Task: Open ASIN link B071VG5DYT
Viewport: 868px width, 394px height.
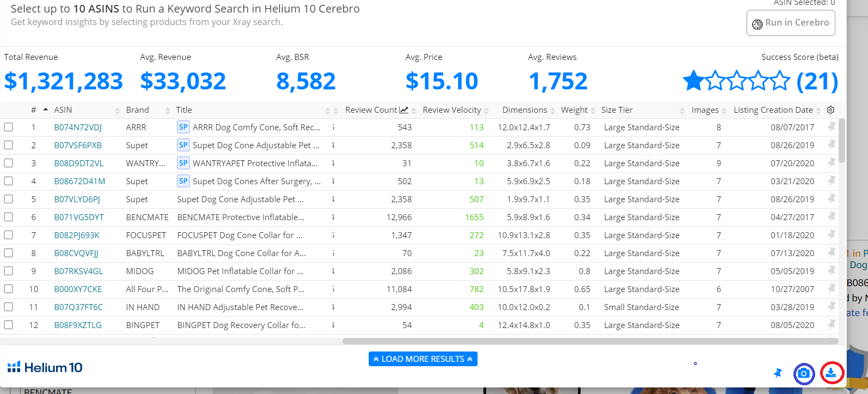Action: pyautogui.click(x=79, y=217)
